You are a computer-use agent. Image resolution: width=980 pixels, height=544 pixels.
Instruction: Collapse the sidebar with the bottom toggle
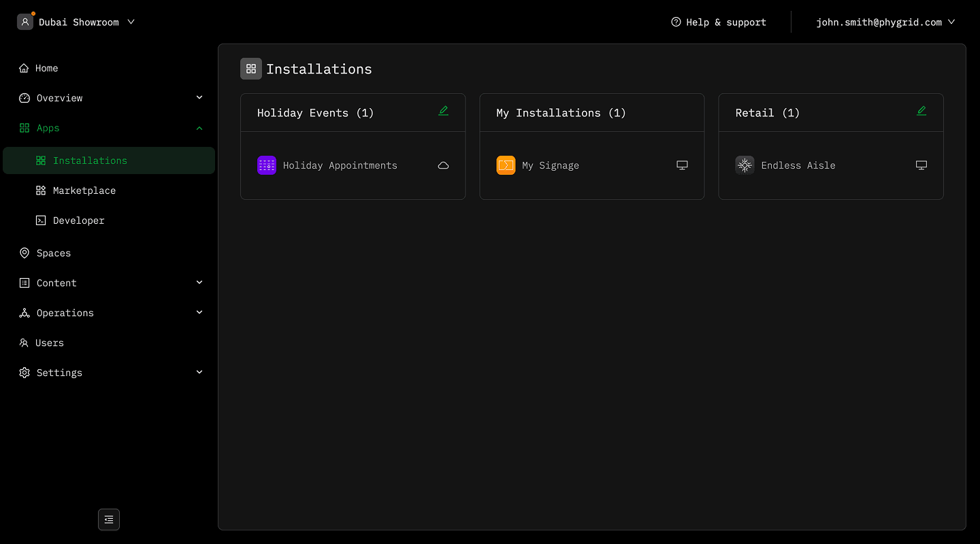109,520
